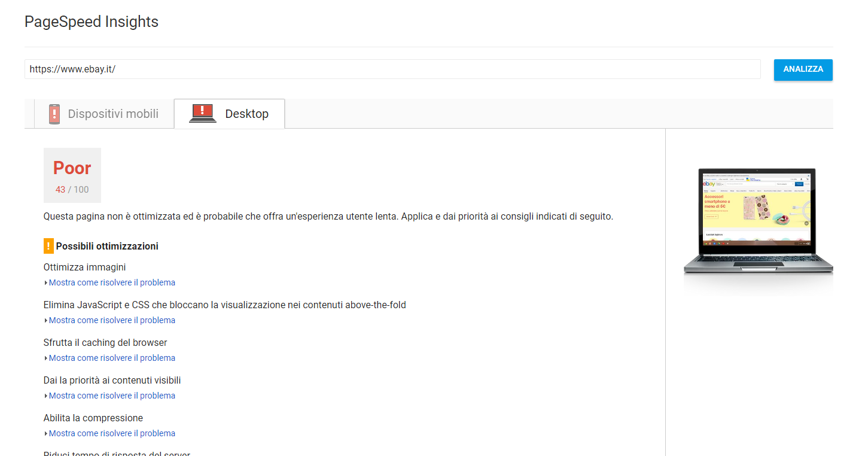This screenshot has height=456, width=868.
Task: Click the Elimina JavaScript e CSS rule title
Action: pyautogui.click(x=225, y=305)
